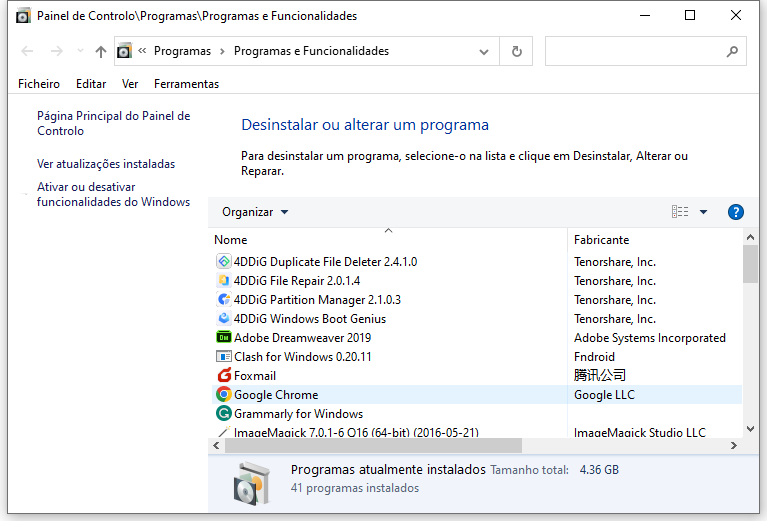767x521 pixels.
Task: Click the view layout icon
Action: click(680, 212)
